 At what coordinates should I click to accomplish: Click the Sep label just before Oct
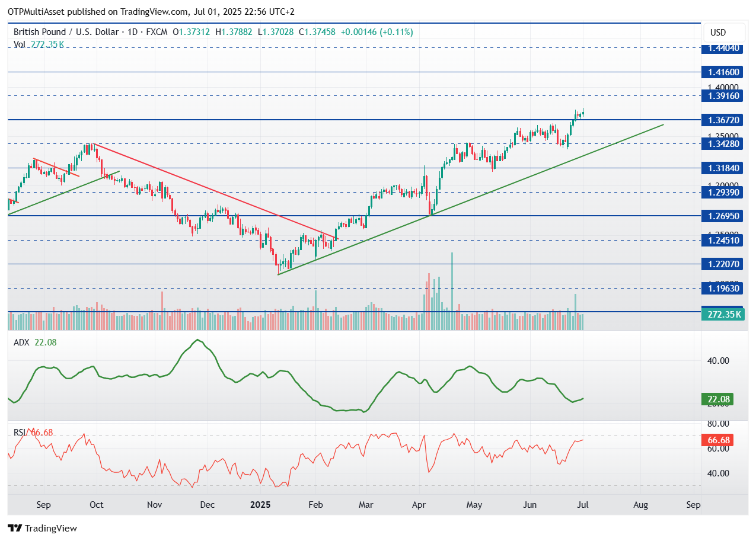click(43, 505)
